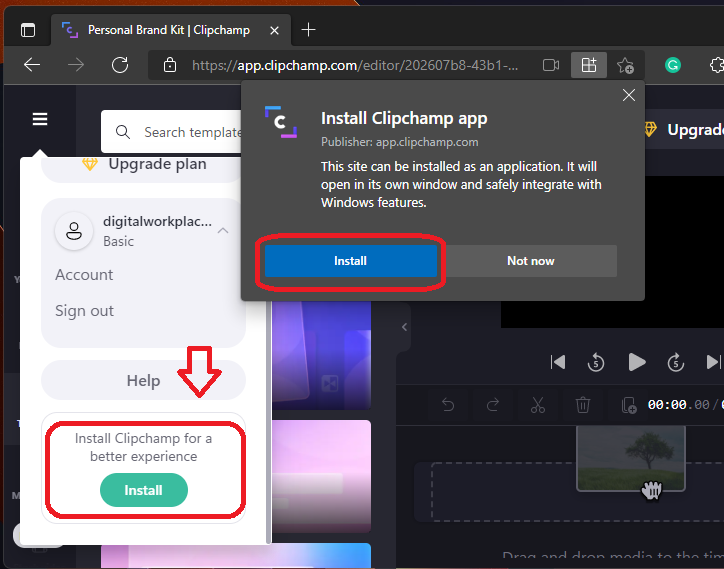This screenshot has width=724, height=569.
Task: Click the Redo icon in timeline toolbar
Action: click(493, 405)
